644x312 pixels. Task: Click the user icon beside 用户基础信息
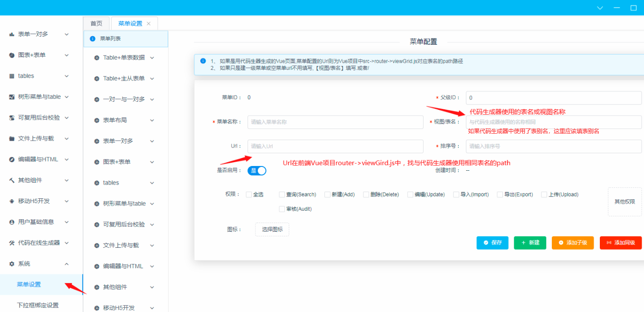tap(12, 222)
